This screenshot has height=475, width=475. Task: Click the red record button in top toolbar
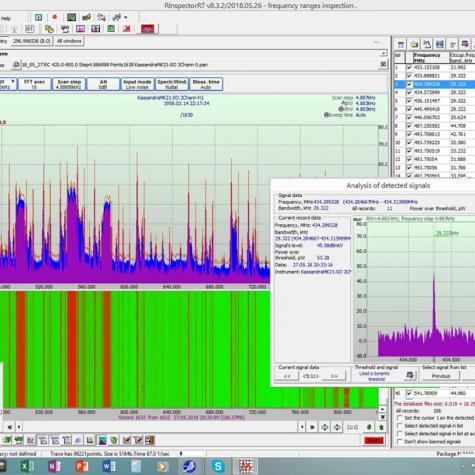tap(55, 17)
